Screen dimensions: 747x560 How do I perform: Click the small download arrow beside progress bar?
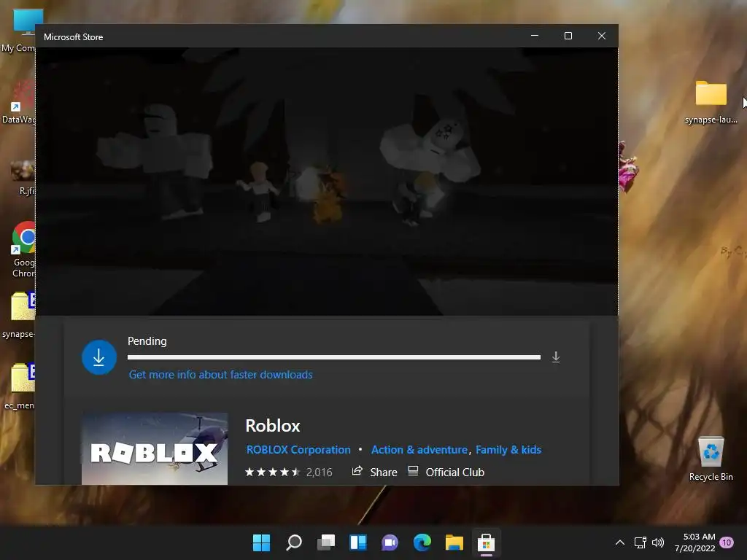pyautogui.click(x=555, y=357)
